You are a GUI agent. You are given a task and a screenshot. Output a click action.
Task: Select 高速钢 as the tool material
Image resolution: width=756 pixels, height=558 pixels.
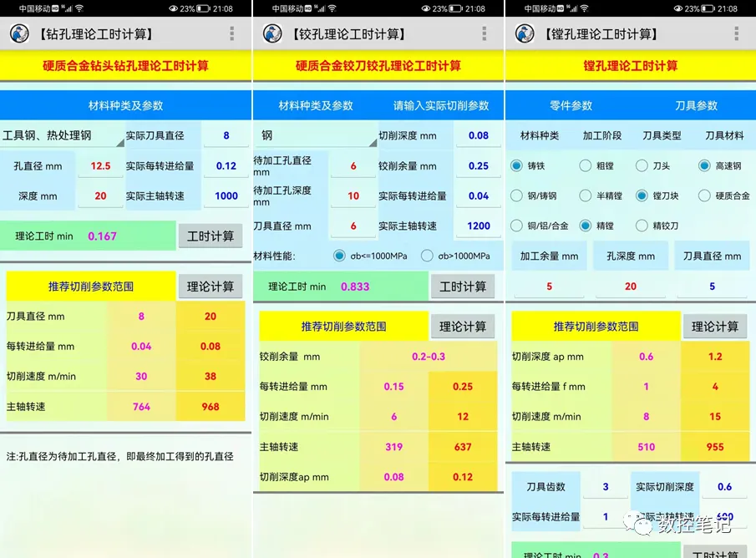704,166
